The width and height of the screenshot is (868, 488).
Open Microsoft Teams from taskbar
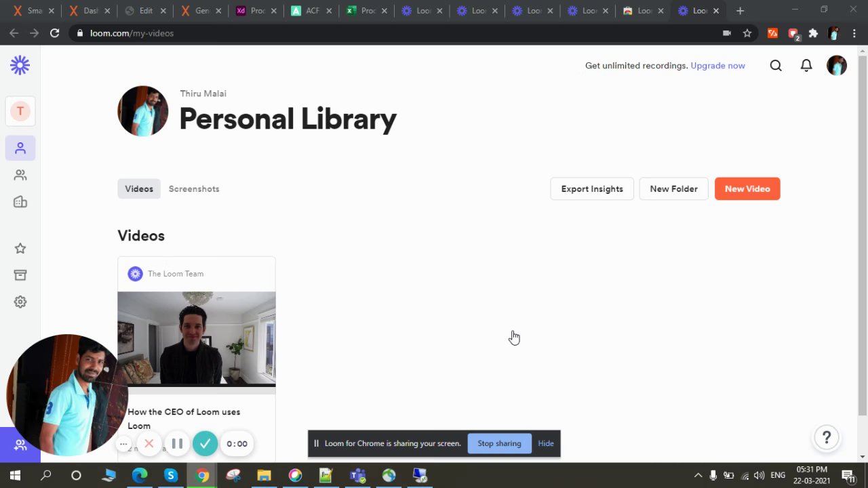[357, 475]
